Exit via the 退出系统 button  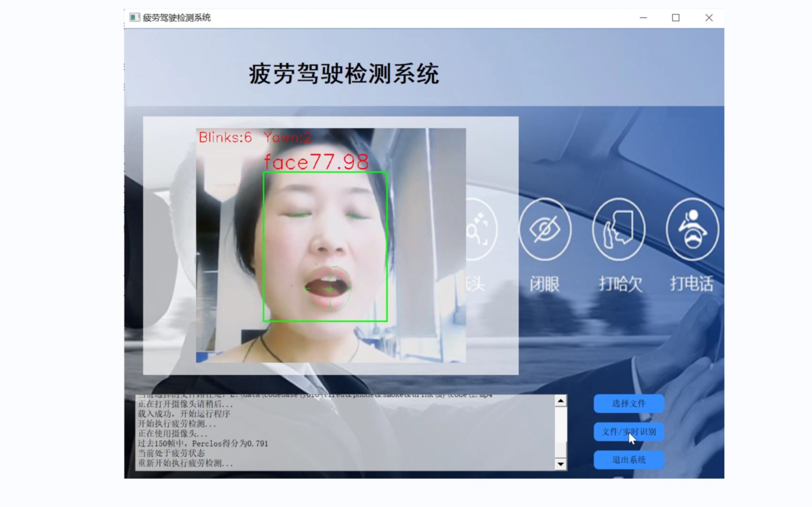pyautogui.click(x=629, y=460)
